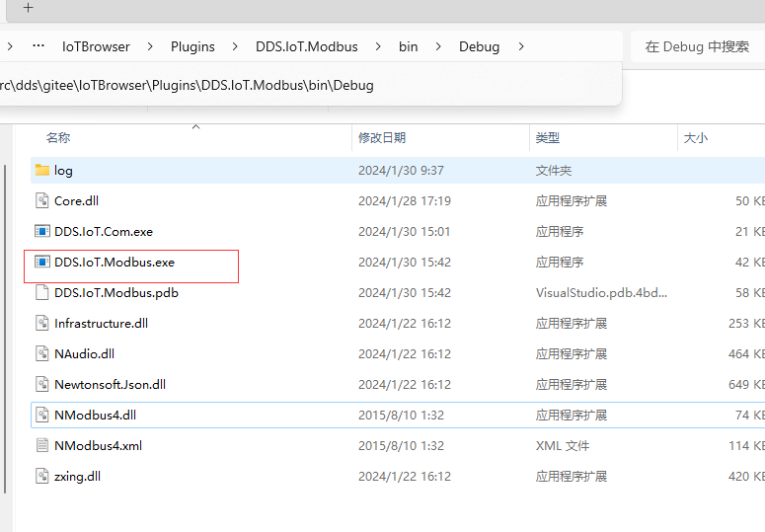The height and width of the screenshot is (532, 765).
Task: Click the 2024/1/30 9:37 date of log
Action: [x=401, y=170]
